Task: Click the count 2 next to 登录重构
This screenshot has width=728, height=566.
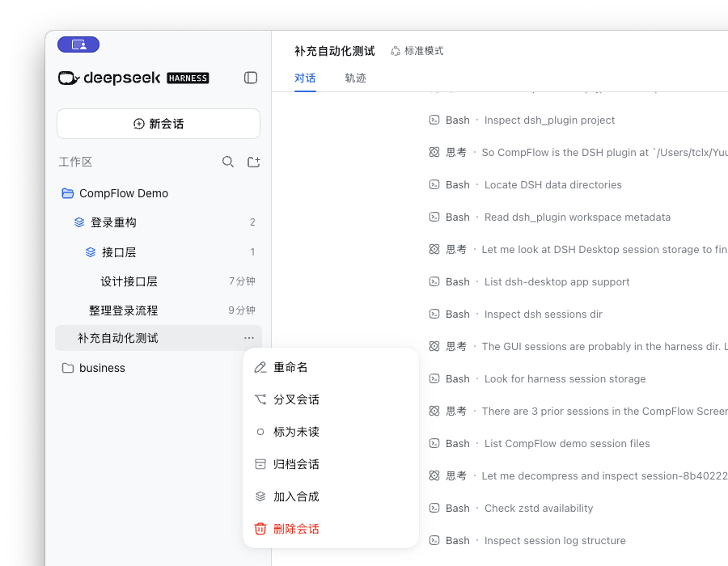Action: click(252, 222)
